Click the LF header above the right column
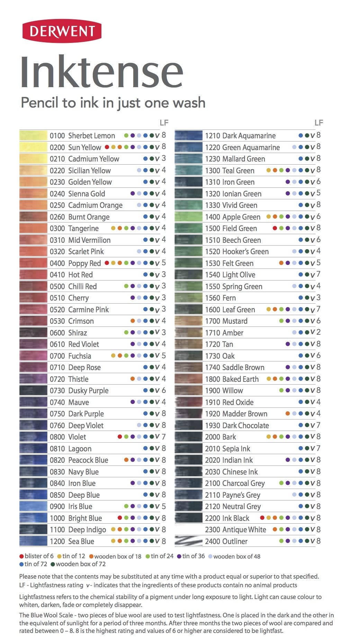342x644 pixels. click(318, 123)
